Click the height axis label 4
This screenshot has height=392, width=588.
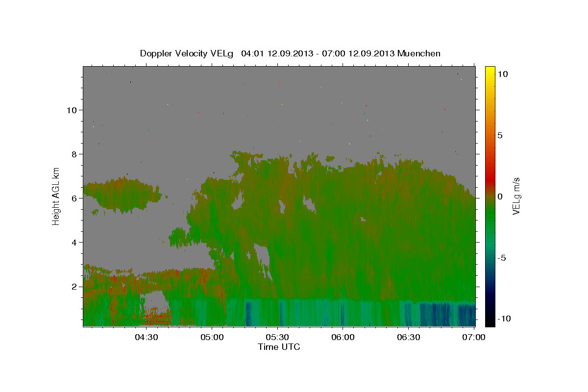[74, 242]
